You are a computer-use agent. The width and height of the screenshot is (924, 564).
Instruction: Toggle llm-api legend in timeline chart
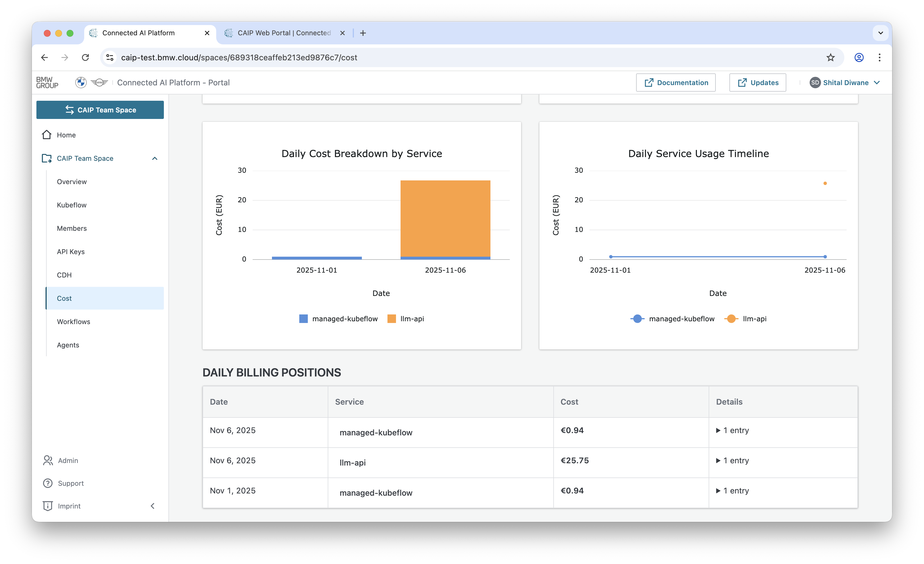[x=745, y=319]
